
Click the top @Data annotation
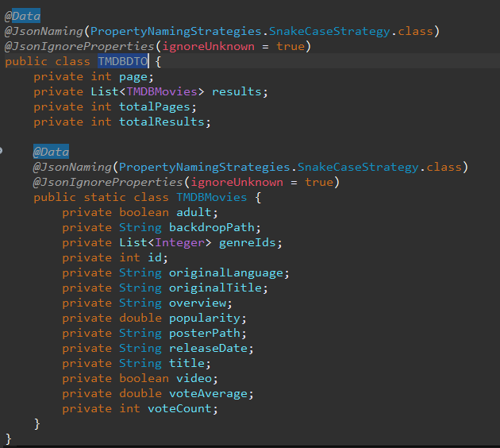[23, 16]
